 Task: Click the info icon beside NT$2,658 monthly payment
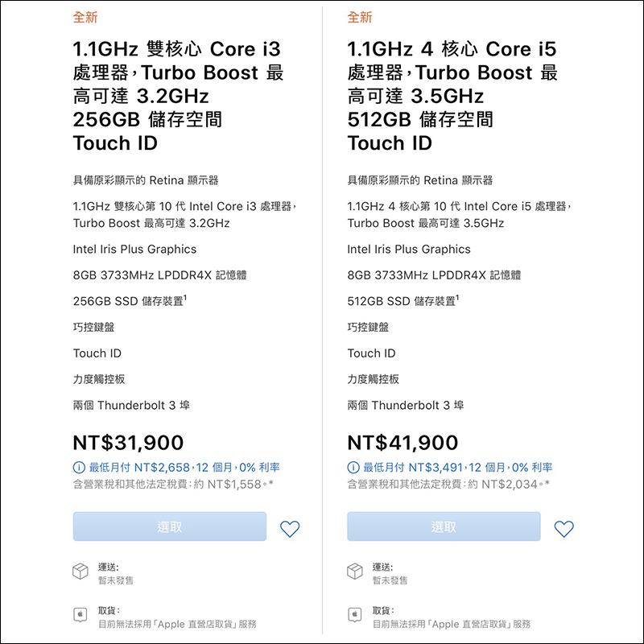[79, 468]
